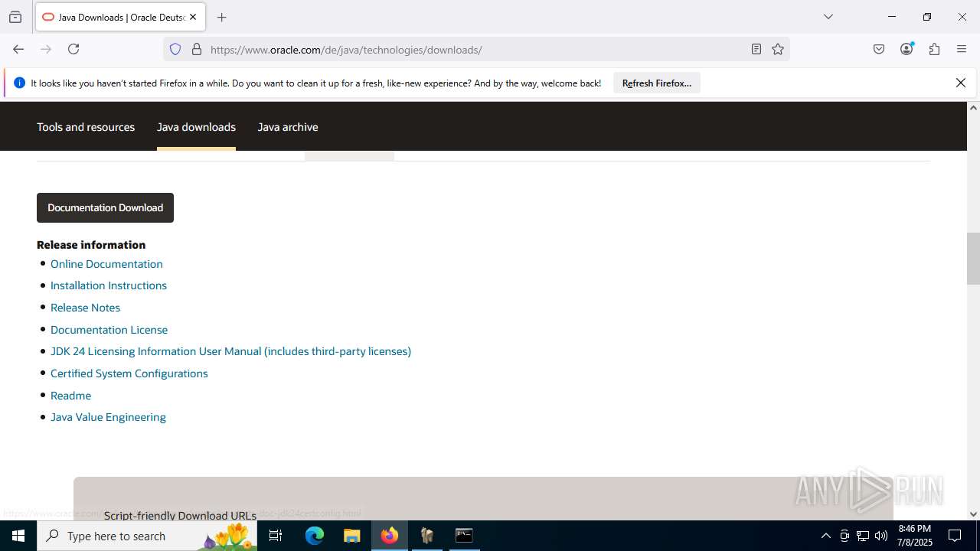This screenshot has height=551, width=980.
Task: Open Certified System Configurations link
Action: (129, 373)
